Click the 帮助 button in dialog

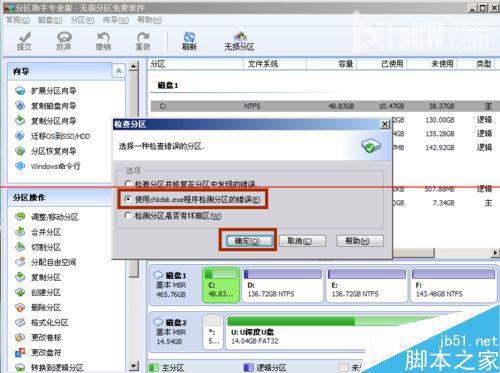pos(360,241)
